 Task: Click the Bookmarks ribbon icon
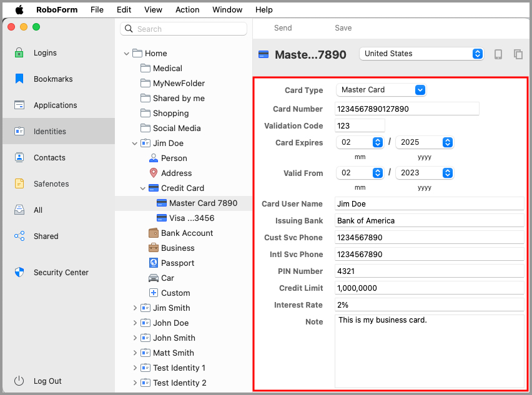[x=19, y=79]
